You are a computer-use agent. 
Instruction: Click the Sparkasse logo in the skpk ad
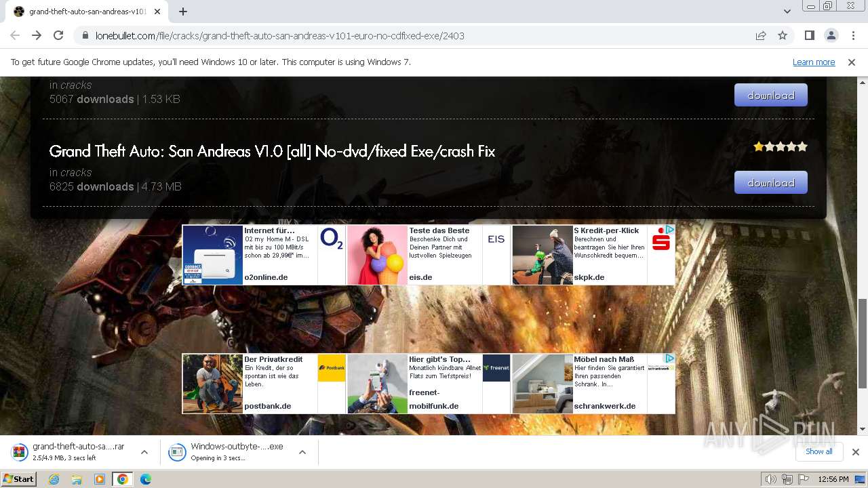click(660, 239)
